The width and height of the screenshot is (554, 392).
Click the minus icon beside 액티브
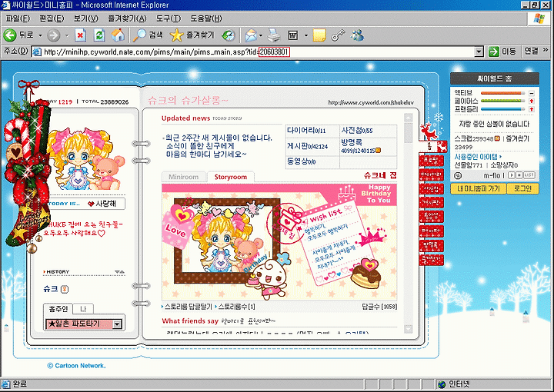click(532, 94)
